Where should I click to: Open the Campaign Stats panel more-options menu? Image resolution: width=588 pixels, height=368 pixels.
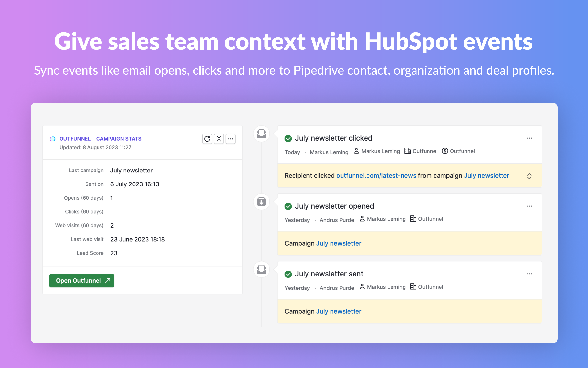tap(231, 139)
